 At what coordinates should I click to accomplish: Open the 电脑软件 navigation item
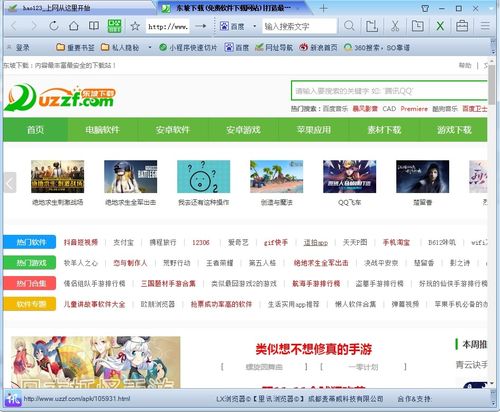click(102, 130)
